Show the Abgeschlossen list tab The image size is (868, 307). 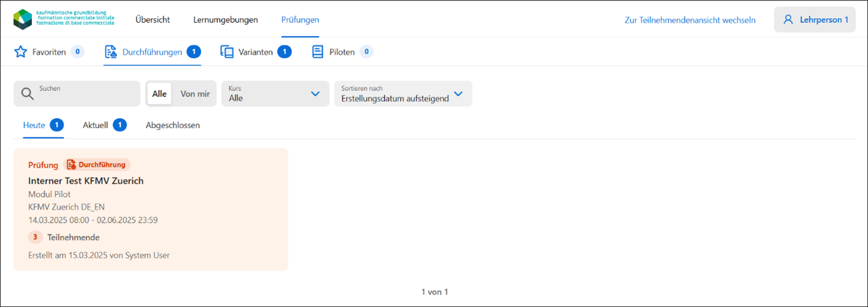(173, 125)
